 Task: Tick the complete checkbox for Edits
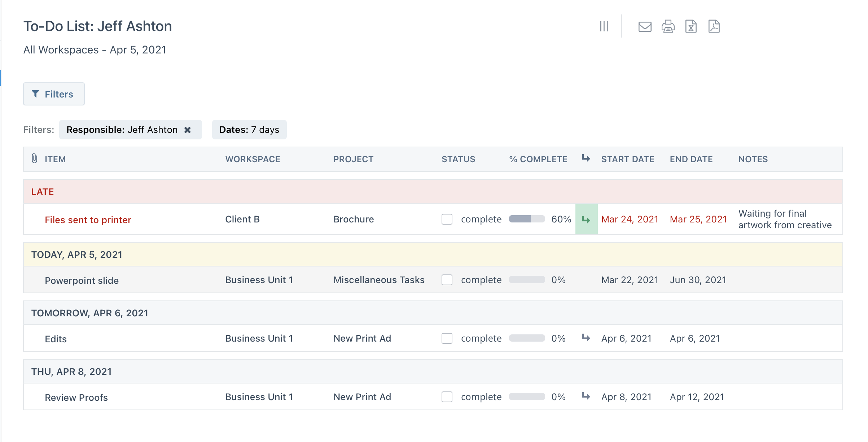447,338
